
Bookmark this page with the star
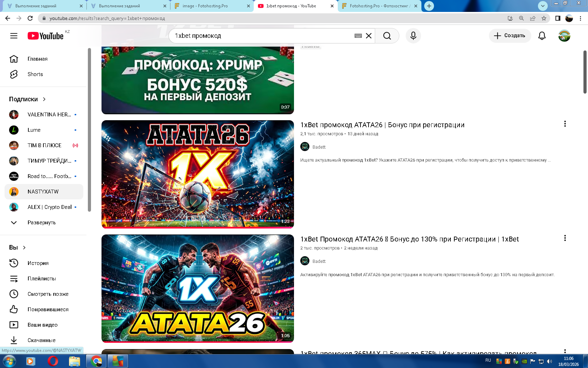(x=544, y=18)
